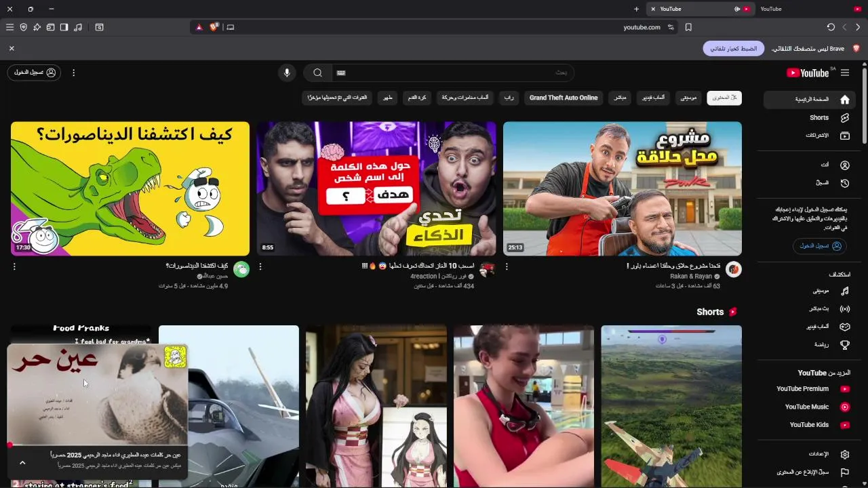This screenshot has width=868, height=488.
Task: Select the video games filter chip
Action: click(653, 98)
